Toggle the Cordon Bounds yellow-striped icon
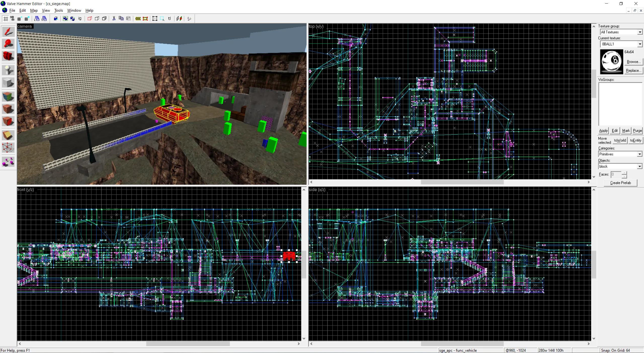Image resolution: width=644 pixels, height=353 pixels. tap(138, 19)
